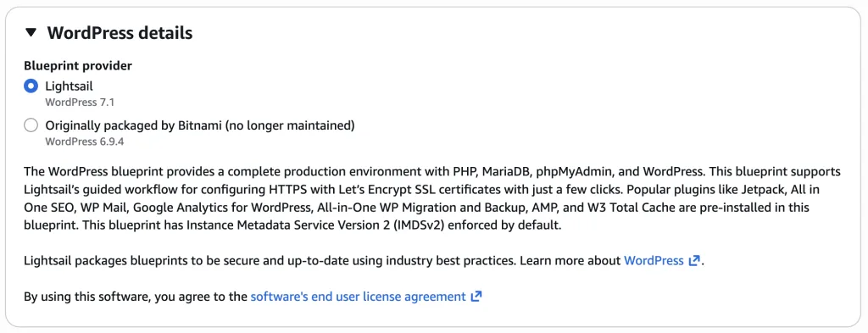
Task: Click the Blueprint provider label
Action: pyautogui.click(x=78, y=66)
